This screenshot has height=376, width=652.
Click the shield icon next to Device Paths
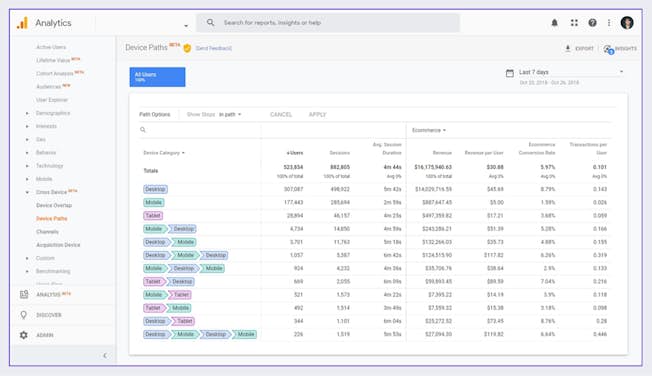[x=187, y=48]
